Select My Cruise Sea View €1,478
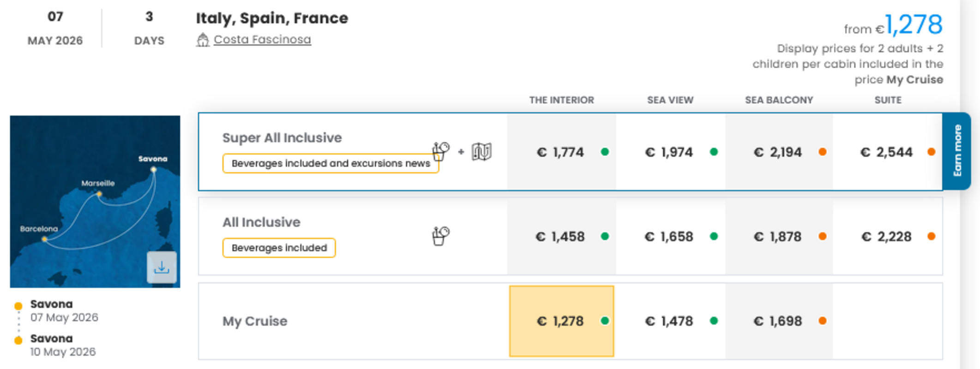 (670, 321)
